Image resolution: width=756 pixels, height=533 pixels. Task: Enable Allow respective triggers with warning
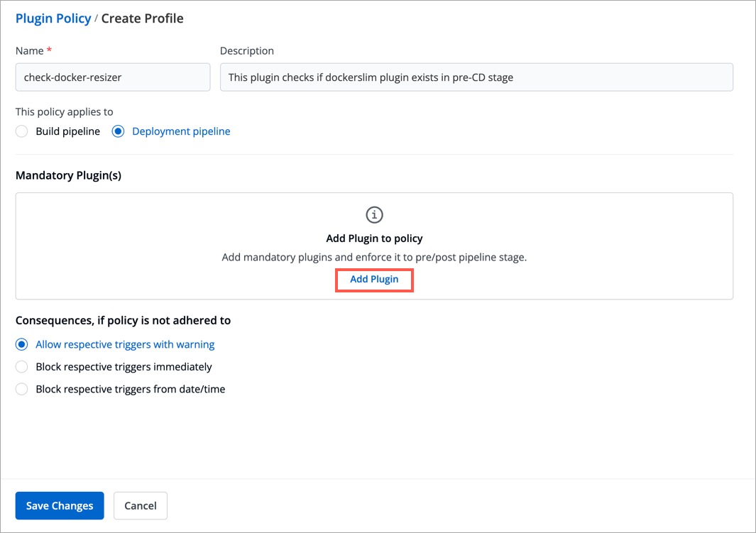[x=21, y=344]
